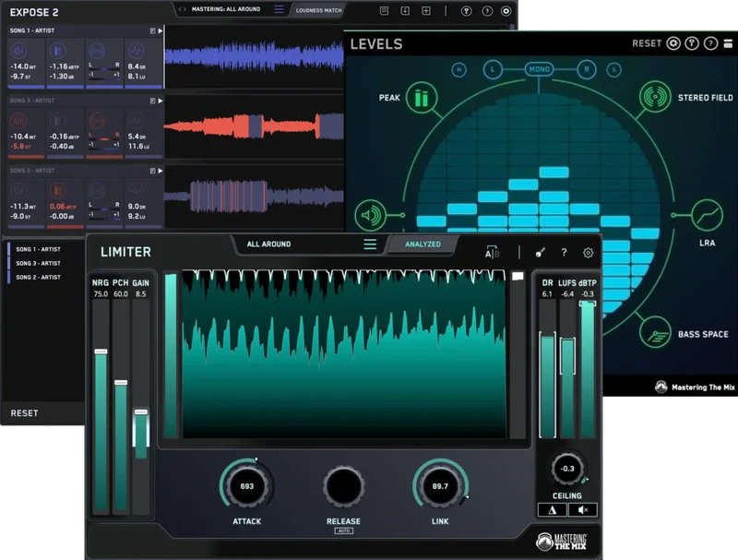Click the list view icon in Expose 2 toolbar
The height and width of the screenshot is (560, 738).
point(384,11)
